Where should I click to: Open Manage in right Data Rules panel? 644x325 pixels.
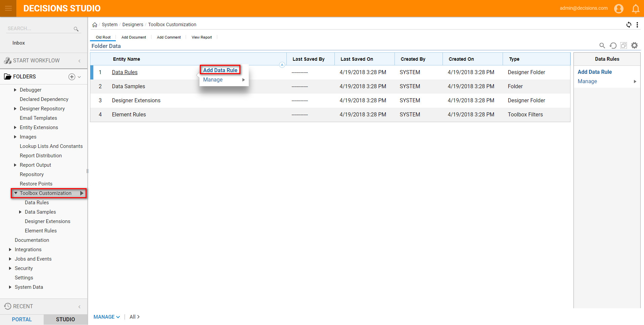tap(607, 82)
